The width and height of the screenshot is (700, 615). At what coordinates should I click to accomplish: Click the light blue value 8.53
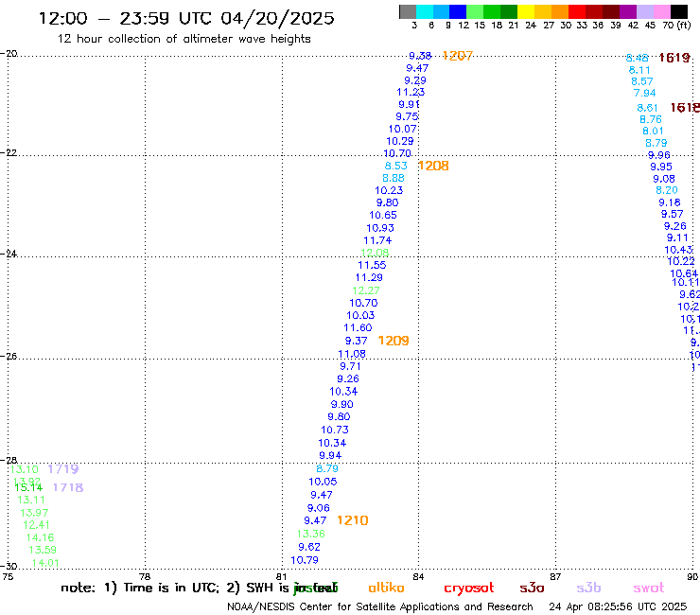[x=396, y=166]
